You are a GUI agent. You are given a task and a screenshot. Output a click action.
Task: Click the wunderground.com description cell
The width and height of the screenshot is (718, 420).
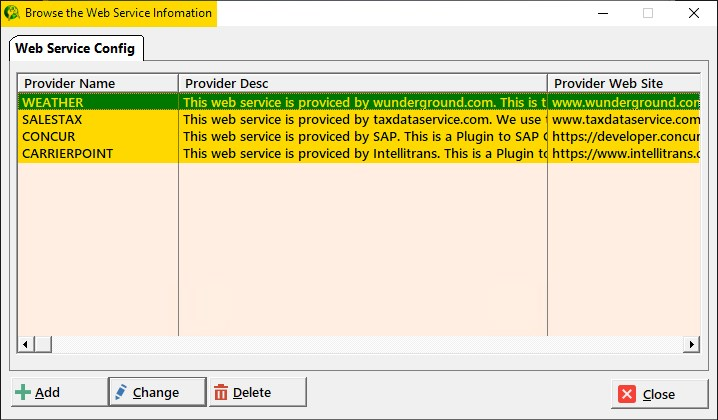click(x=363, y=102)
